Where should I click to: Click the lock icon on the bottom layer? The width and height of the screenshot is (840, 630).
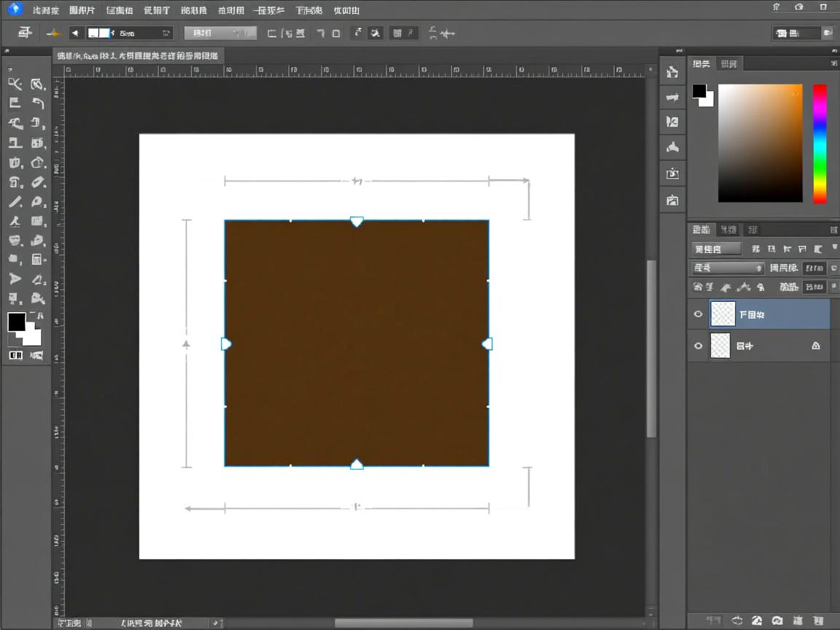pos(816,346)
